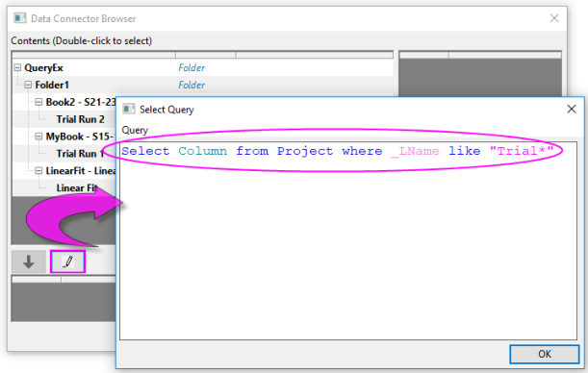This screenshot has width=588, height=373.
Task: Click the "Column" keyword in the query
Action: click(x=202, y=151)
